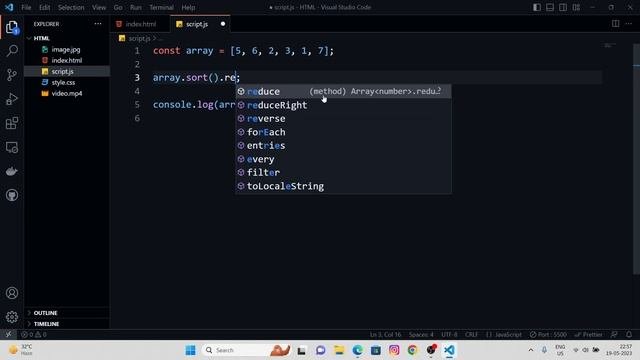Screen dimensions: 640x360
Task: Switch to the script.js editor tab
Action: pos(200,24)
